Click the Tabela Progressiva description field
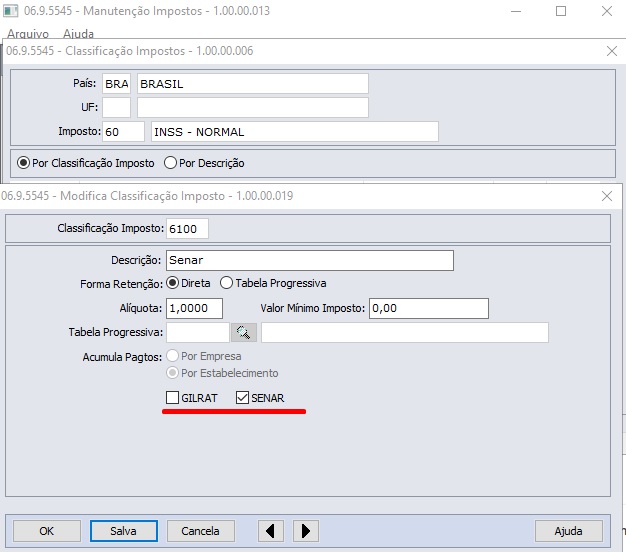This screenshot has width=626, height=552. coord(405,332)
